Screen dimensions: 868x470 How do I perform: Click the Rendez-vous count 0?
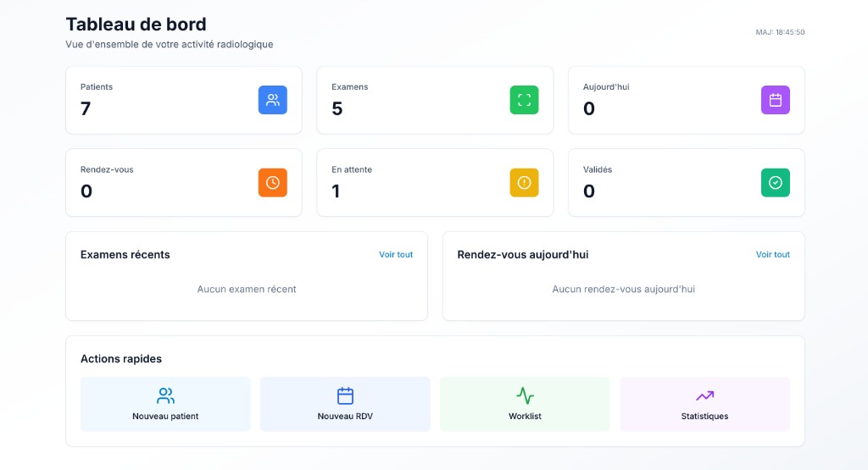click(86, 191)
